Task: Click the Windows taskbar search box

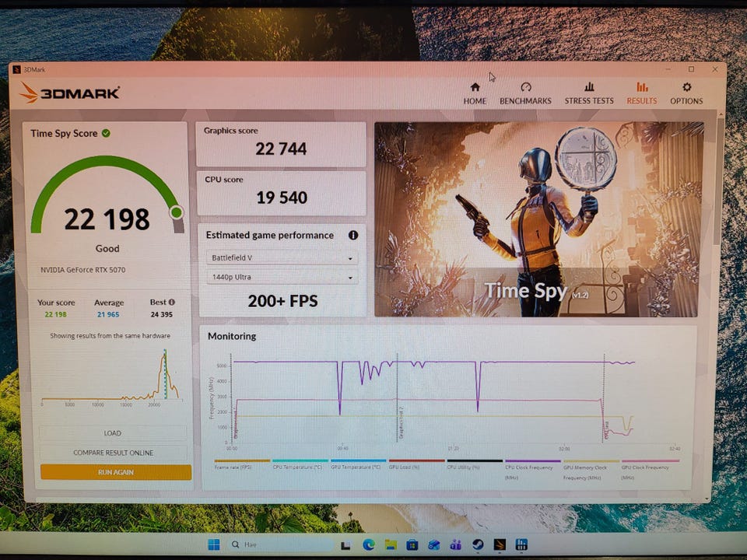Action: 281,544
